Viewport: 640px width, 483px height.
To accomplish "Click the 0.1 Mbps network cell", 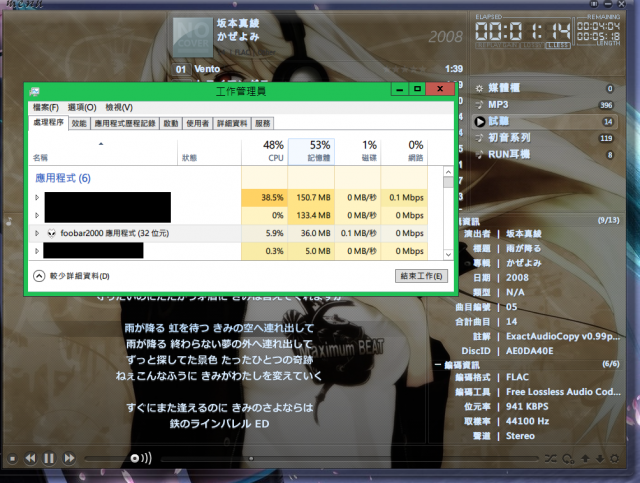I will [404, 198].
